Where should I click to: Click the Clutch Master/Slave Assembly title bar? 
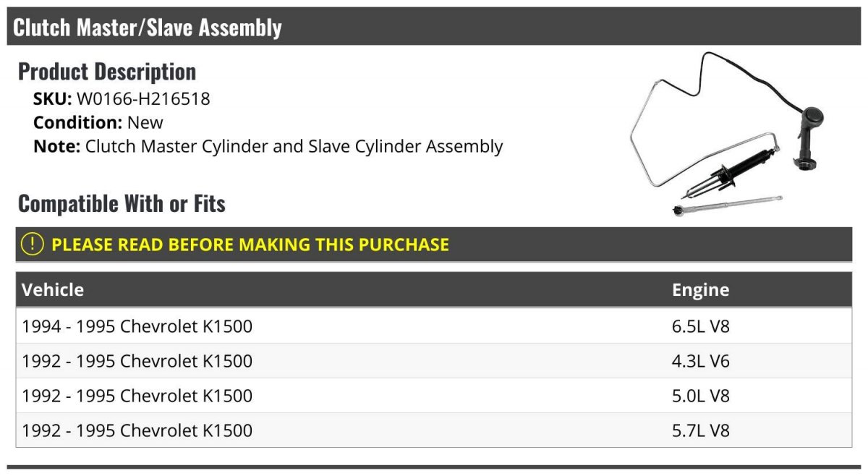click(x=434, y=27)
